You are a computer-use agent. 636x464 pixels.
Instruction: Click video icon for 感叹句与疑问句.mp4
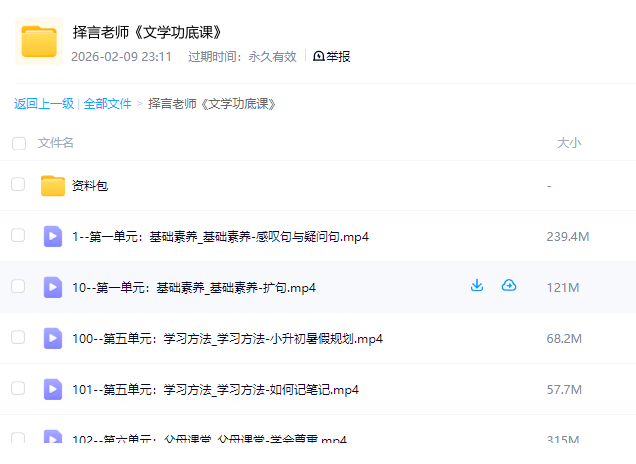[x=53, y=236]
